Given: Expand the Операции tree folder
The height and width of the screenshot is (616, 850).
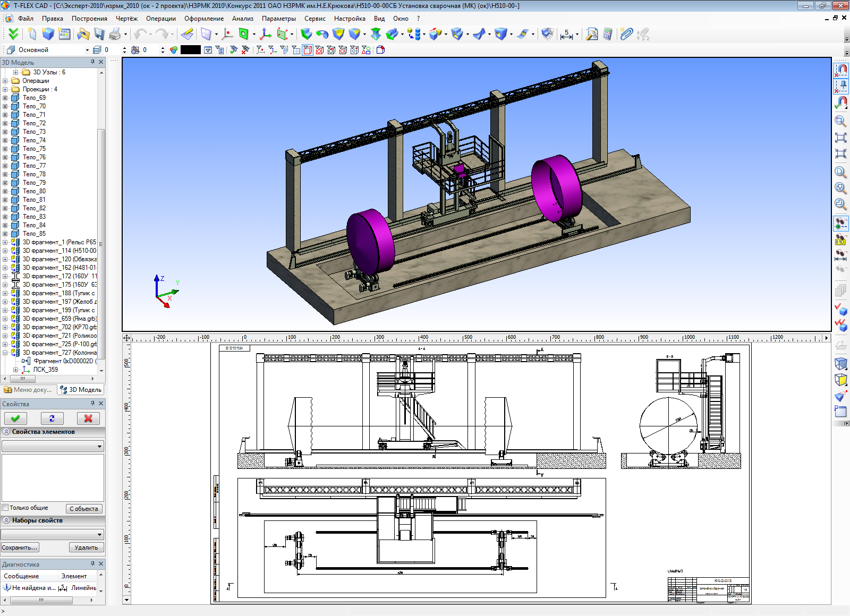Looking at the screenshot, I should point(5,81).
